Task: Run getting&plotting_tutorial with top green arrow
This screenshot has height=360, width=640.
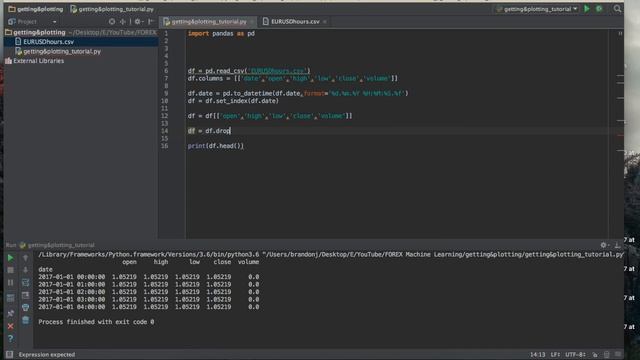Action: click(587, 9)
